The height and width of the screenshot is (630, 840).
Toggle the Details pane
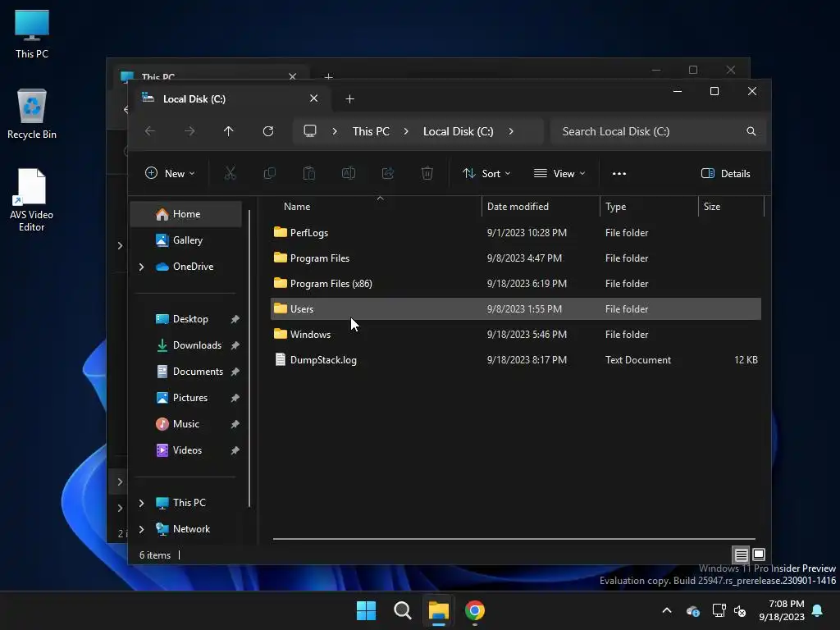coord(726,174)
